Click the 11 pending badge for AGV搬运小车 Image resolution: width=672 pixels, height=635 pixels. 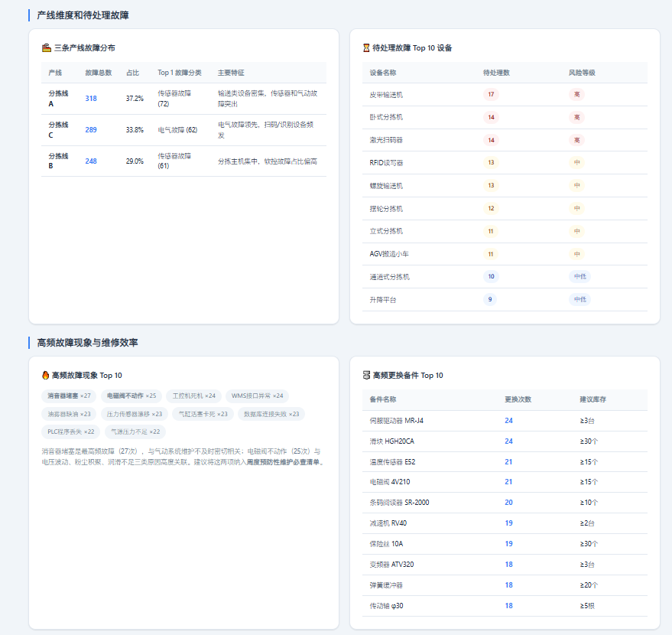[491, 254]
